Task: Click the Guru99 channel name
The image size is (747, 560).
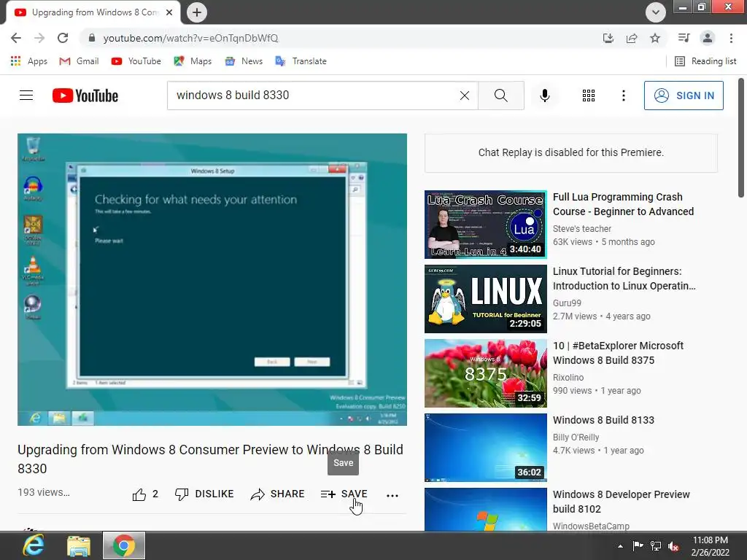Action: pyautogui.click(x=567, y=303)
